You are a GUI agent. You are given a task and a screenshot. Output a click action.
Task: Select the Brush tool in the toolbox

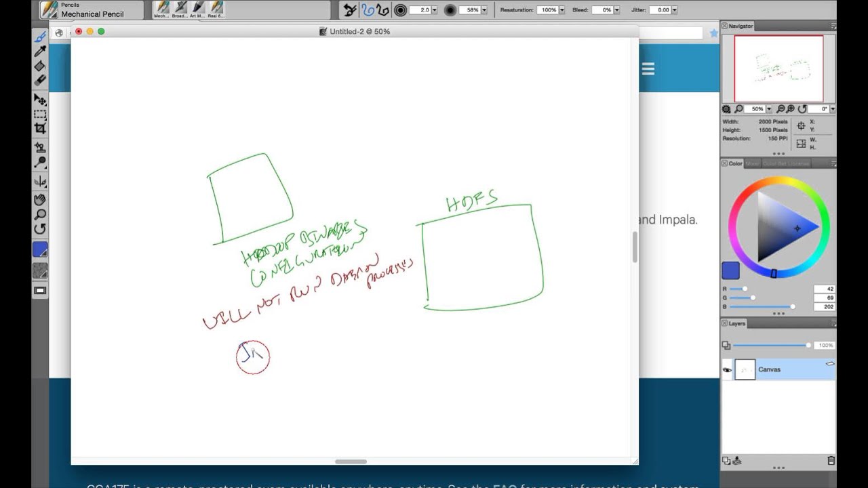click(x=40, y=37)
